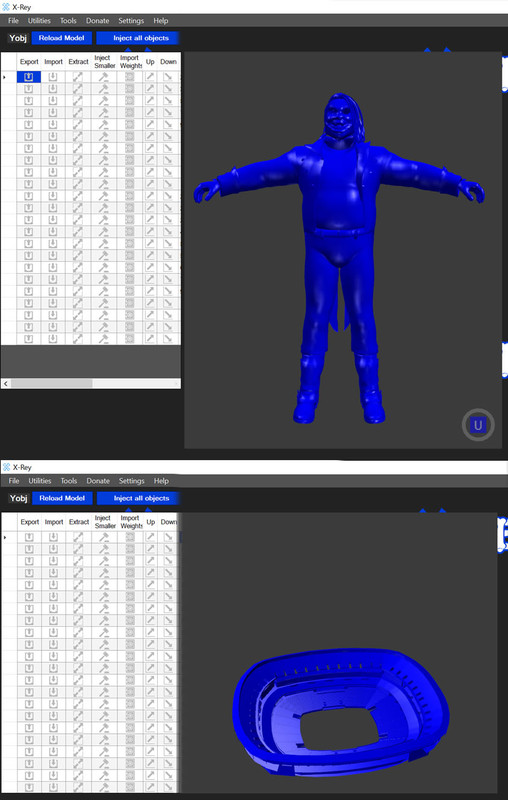The image size is (508, 800).
Task: Open the Donate menu in the wrestler window
Action: tap(97, 21)
